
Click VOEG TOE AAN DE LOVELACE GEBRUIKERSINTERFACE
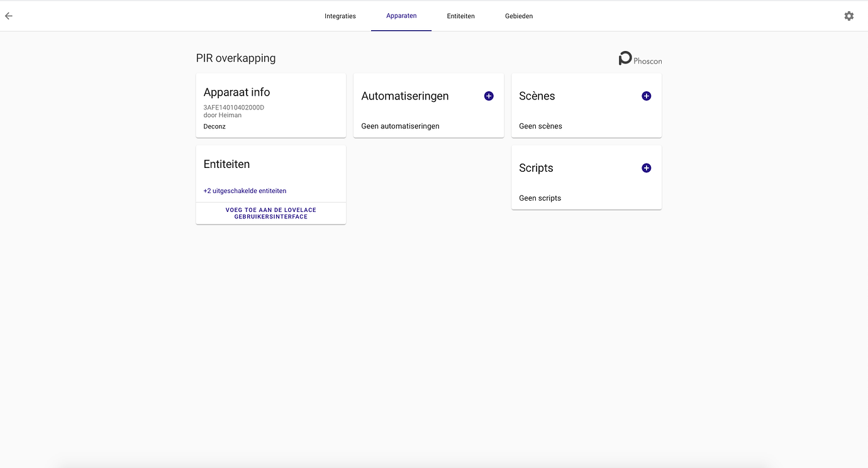(x=270, y=213)
